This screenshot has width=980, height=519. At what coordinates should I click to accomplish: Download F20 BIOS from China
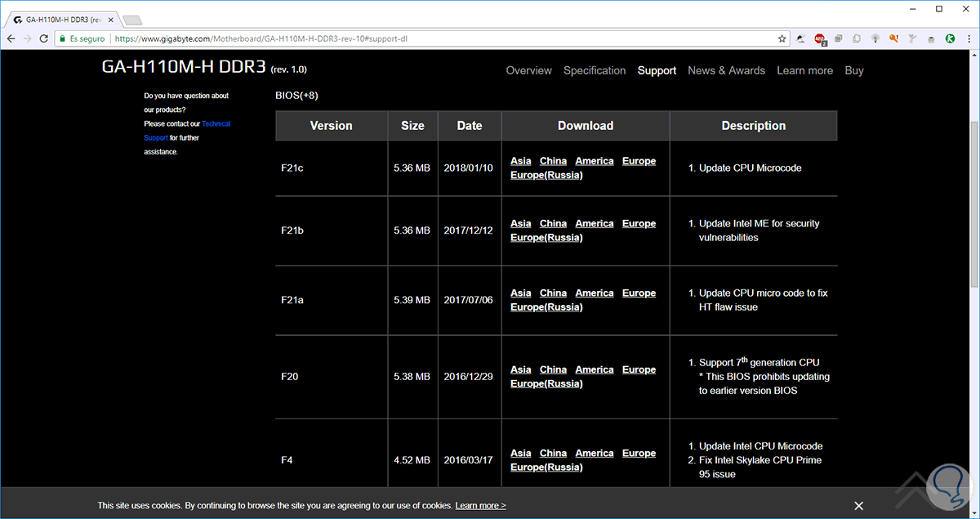[x=553, y=369]
